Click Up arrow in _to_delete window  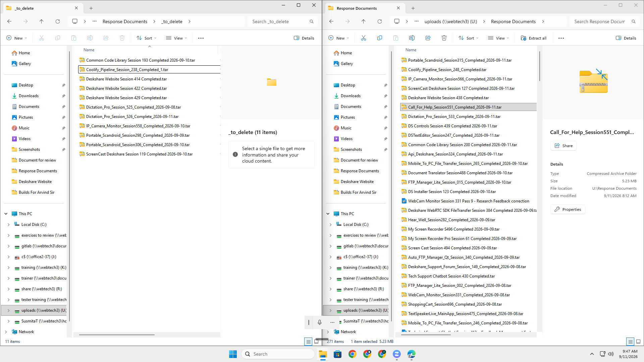41,21
